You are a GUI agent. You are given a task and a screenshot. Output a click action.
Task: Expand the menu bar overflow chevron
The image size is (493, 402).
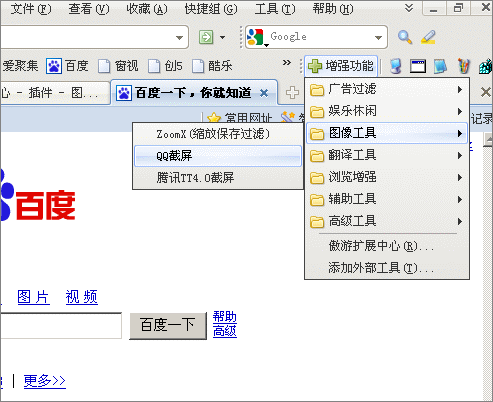click(x=409, y=8)
